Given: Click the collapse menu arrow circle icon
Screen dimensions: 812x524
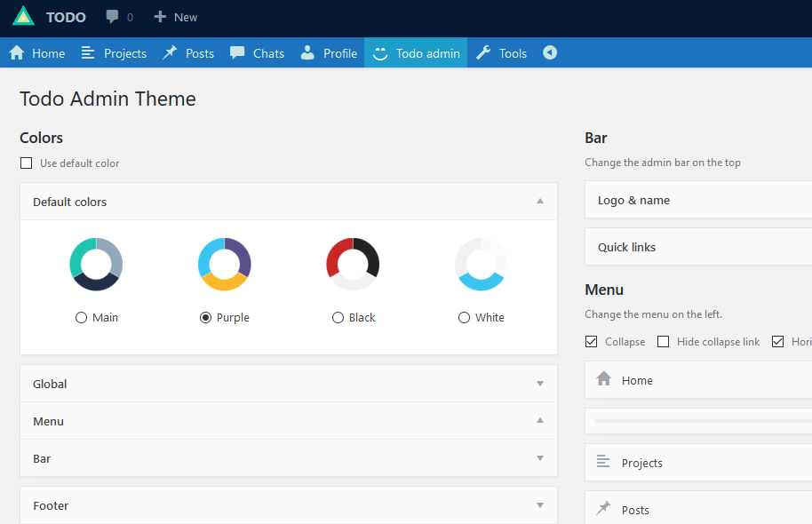Looking at the screenshot, I should point(550,53).
